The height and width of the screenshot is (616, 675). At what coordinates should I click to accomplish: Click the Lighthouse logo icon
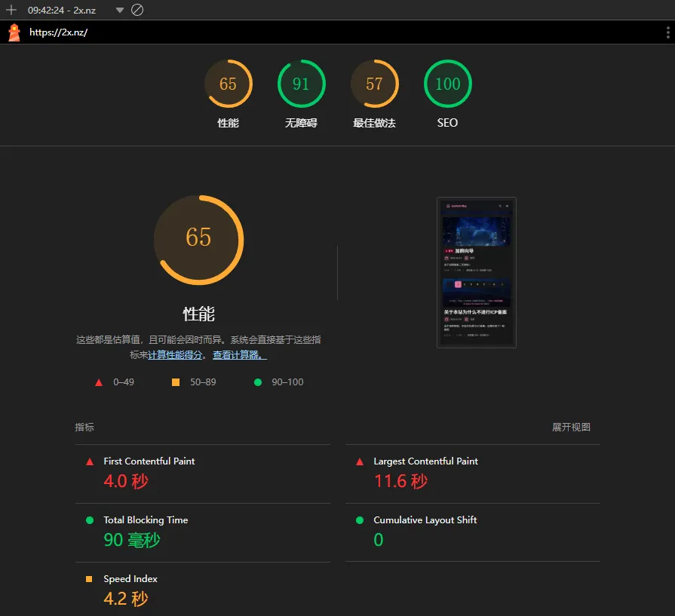click(14, 32)
